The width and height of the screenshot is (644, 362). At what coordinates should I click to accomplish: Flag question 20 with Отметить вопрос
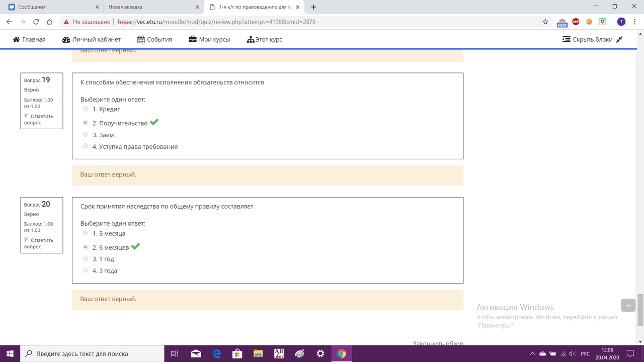click(x=39, y=243)
